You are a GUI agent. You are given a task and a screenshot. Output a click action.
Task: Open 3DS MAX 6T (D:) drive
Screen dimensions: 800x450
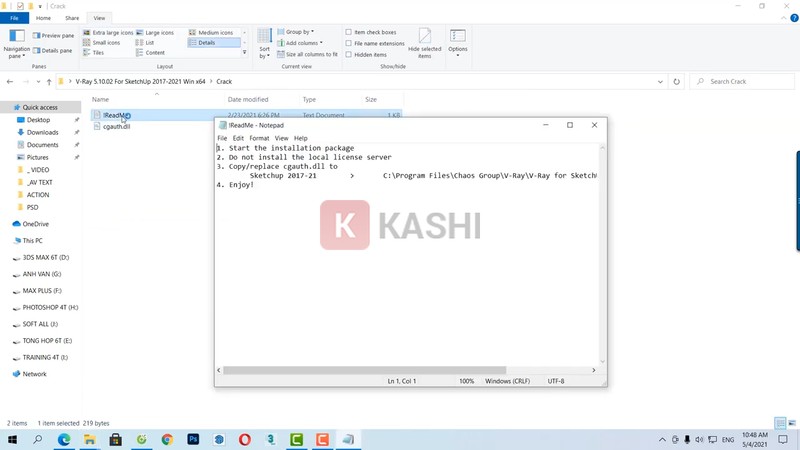click(x=45, y=257)
